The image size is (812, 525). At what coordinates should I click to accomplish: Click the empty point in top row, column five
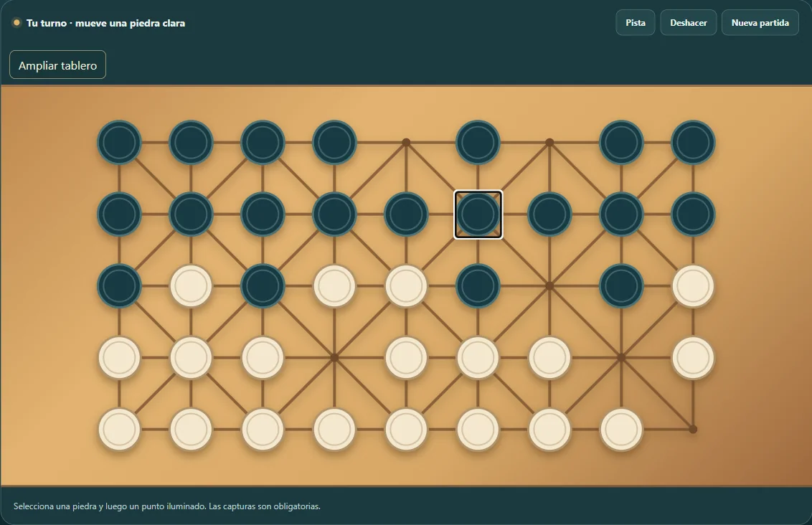(x=406, y=143)
